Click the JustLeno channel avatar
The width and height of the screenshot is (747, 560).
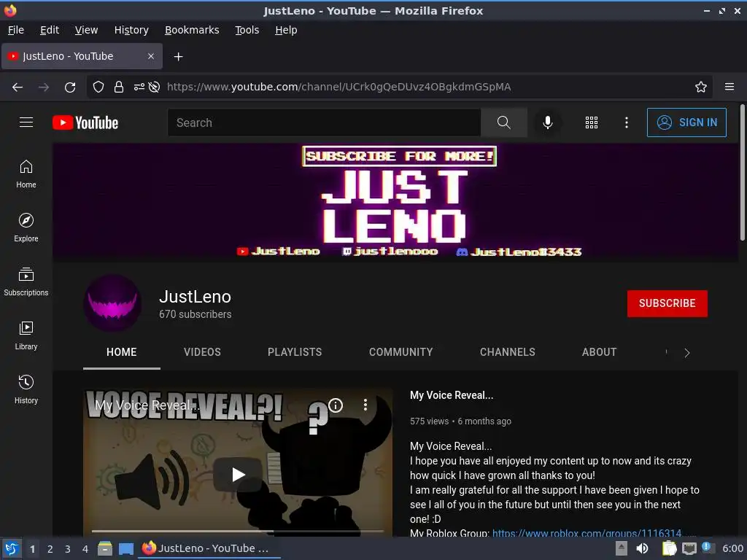pyautogui.click(x=112, y=303)
